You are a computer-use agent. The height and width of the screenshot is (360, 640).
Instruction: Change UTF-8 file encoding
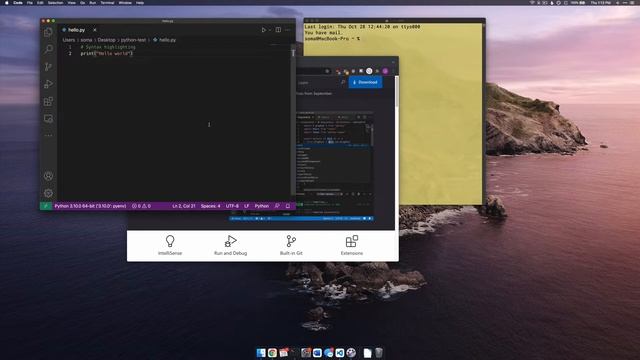(232, 206)
